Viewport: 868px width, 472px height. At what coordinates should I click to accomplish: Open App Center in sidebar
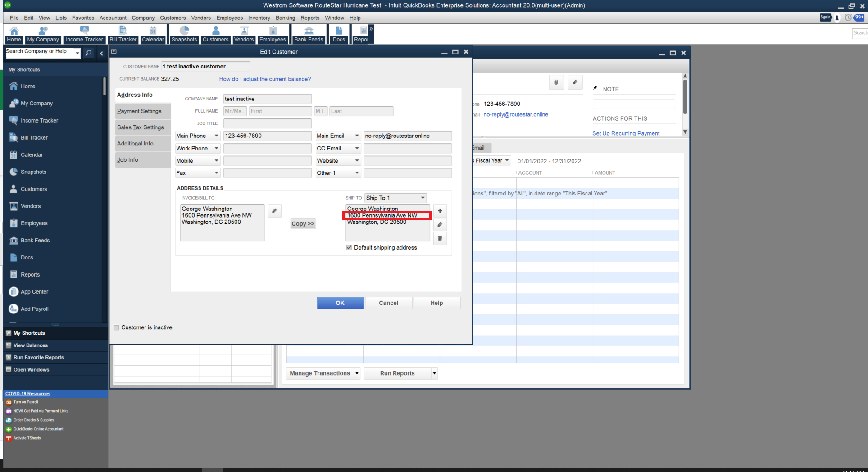pyautogui.click(x=34, y=292)
